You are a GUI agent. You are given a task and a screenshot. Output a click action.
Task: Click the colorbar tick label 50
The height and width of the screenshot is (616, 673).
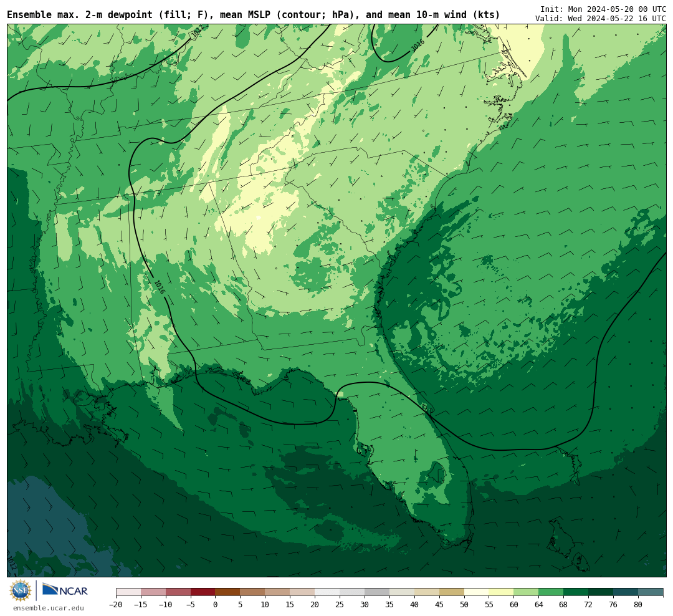464,604
